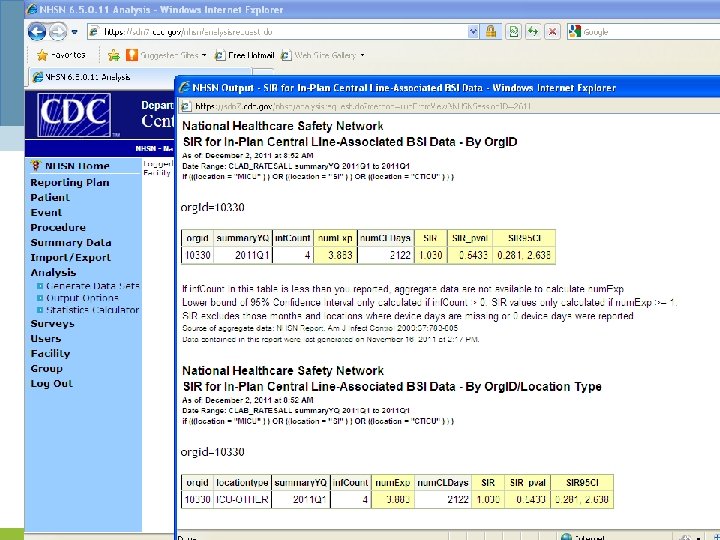Open the Free Hotmail favorite link
The image size is (720, 540).
click(244, 55)
